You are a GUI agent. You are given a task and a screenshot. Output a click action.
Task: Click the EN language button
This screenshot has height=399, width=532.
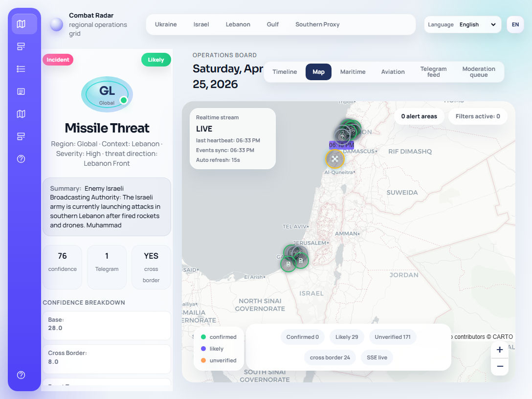pos(515,24)
